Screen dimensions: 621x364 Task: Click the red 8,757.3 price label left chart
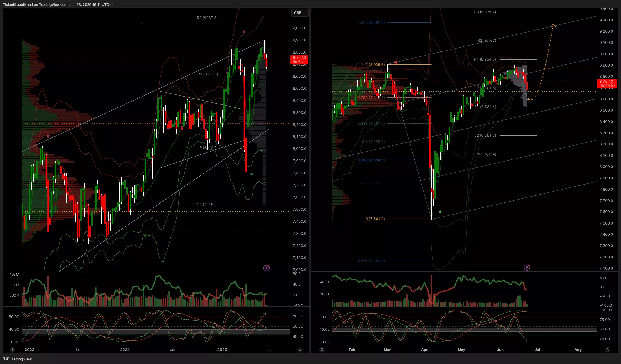pos(299,60)
